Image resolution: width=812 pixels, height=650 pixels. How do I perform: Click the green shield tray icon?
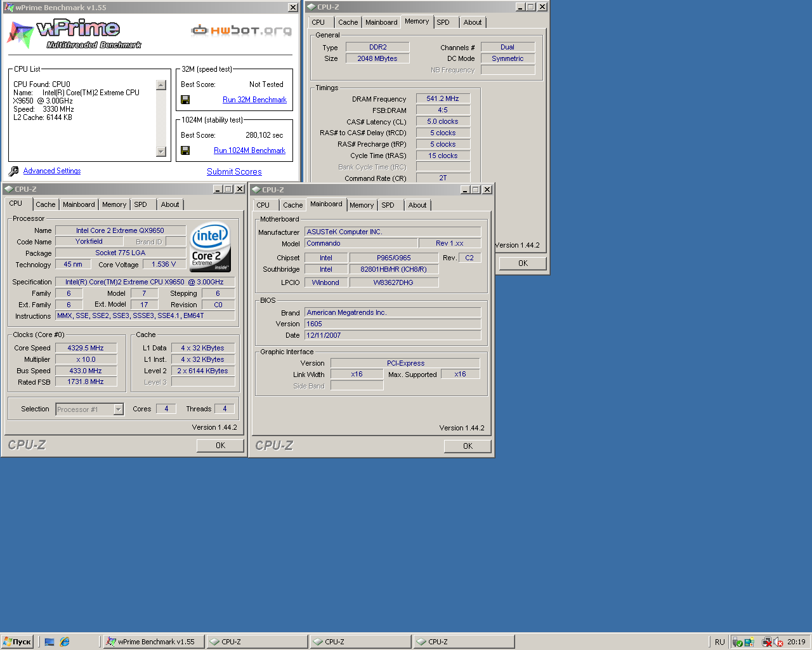coord(738,642)
